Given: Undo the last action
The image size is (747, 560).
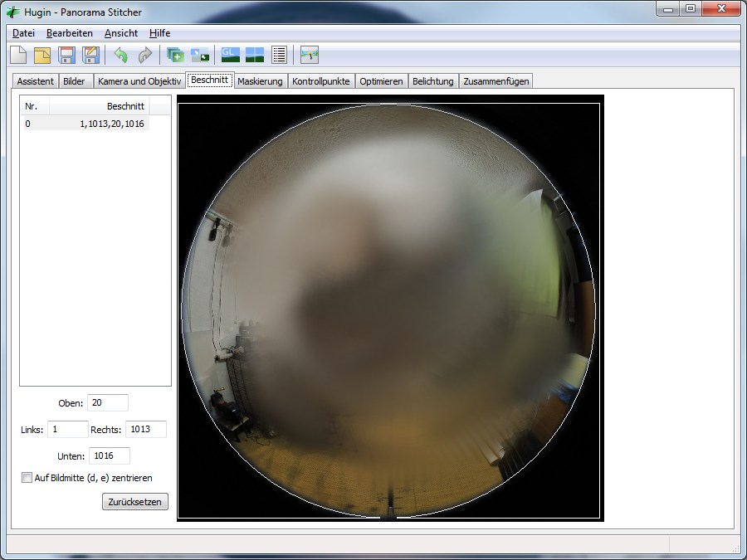Looking at the screenshot, I should 121,56.
